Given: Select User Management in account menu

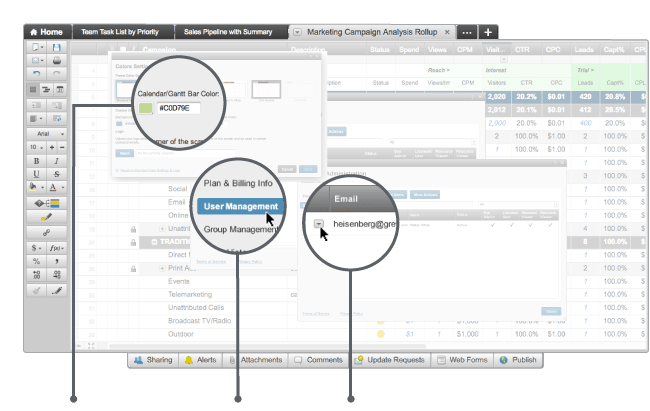Looking at the screenshot, I should tap(241, 207).
